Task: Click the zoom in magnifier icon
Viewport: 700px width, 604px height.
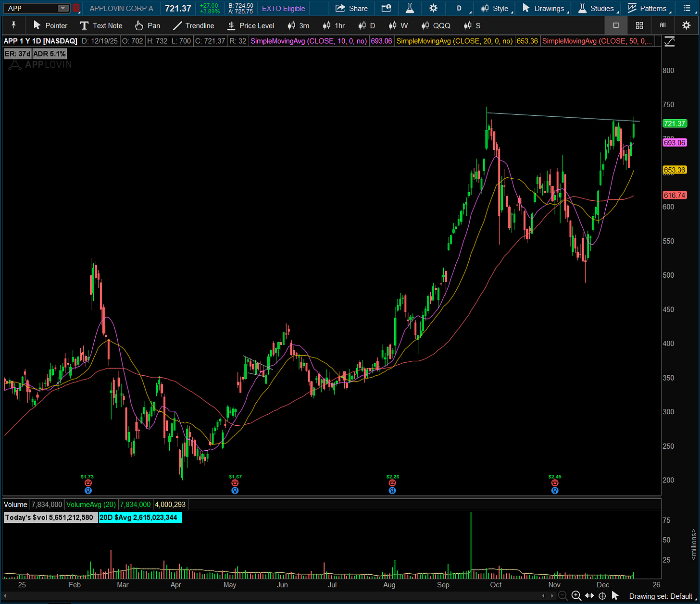Action: pyautogui.click(x=576, y=596)
